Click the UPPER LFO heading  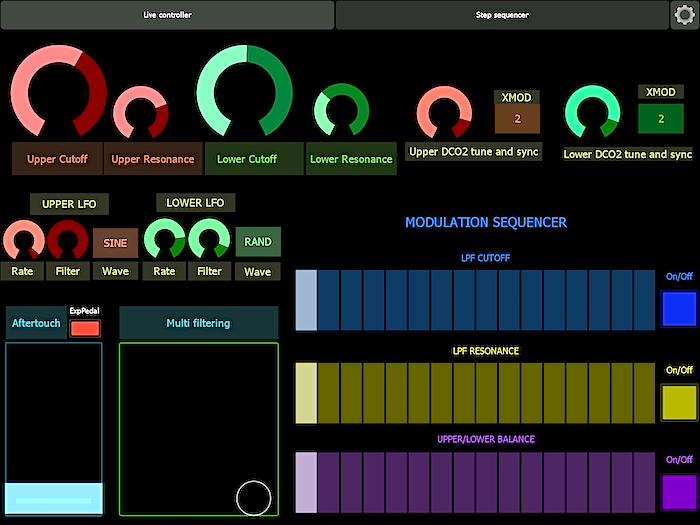[x=69, y=204]
